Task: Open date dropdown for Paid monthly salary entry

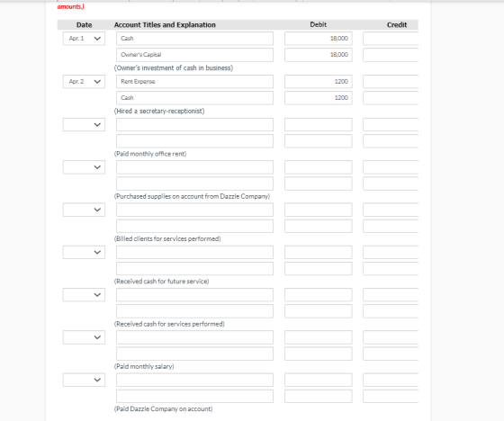Action: [x=84, y=337]
